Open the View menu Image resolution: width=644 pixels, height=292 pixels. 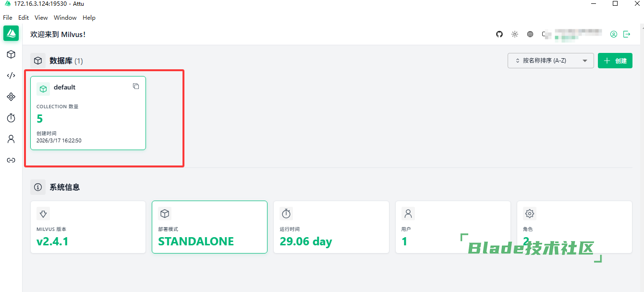(x=41, y=18)
